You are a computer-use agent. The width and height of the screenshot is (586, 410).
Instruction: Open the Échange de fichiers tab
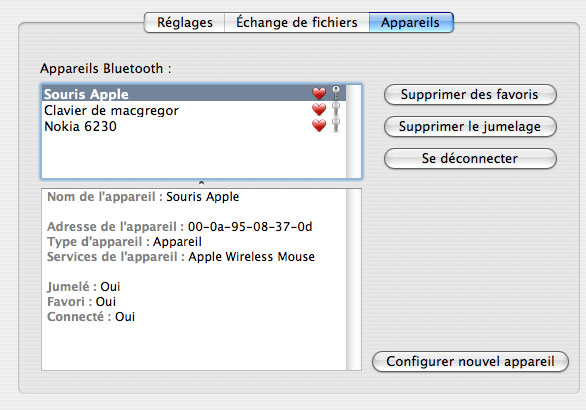click(x=297, y=22)
